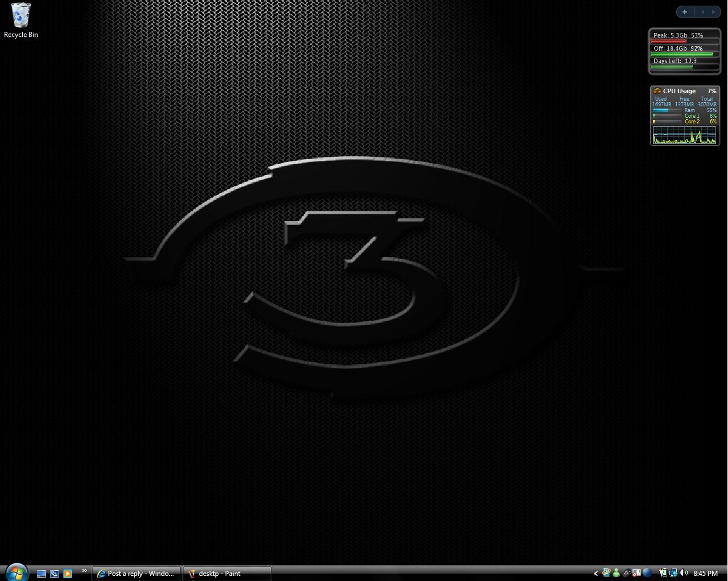The image size is (728, 581).
Task: Click the Peak usage red progress bar
Action: tap(669, 42)
